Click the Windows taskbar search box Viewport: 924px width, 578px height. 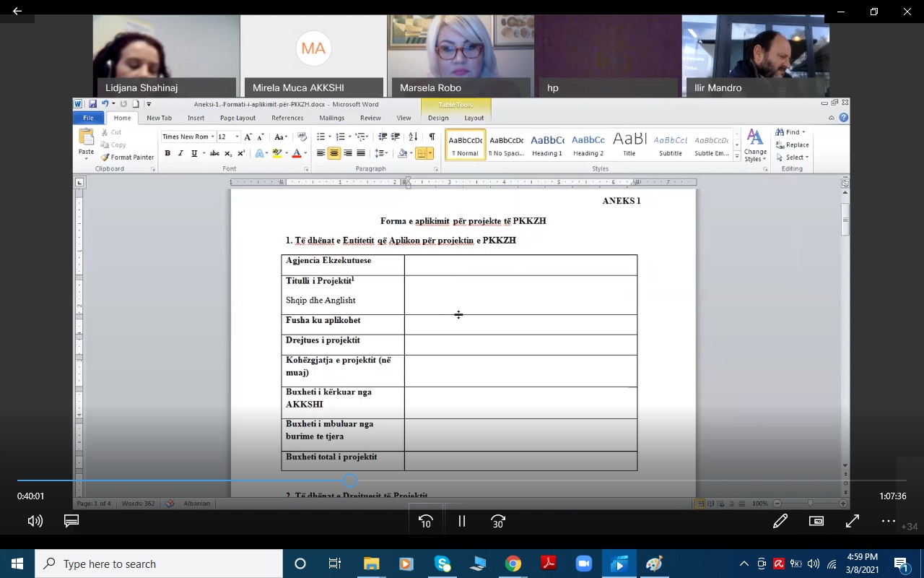click(x=159, y=564)
